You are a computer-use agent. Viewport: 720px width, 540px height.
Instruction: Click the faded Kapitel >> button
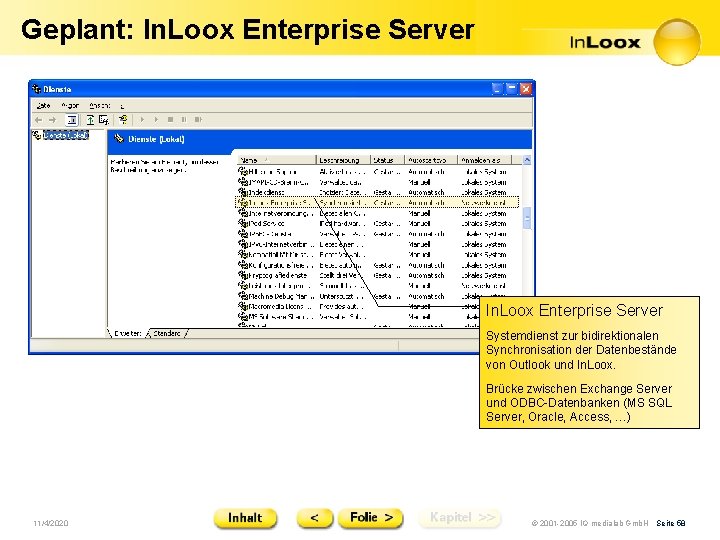coord(460,518)
